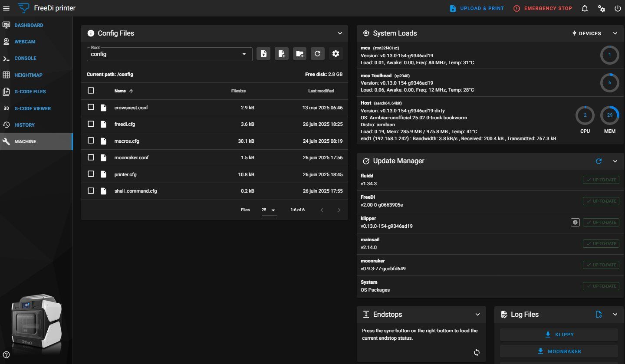
Task: Open the History page
Action: (x=36, y=125)
